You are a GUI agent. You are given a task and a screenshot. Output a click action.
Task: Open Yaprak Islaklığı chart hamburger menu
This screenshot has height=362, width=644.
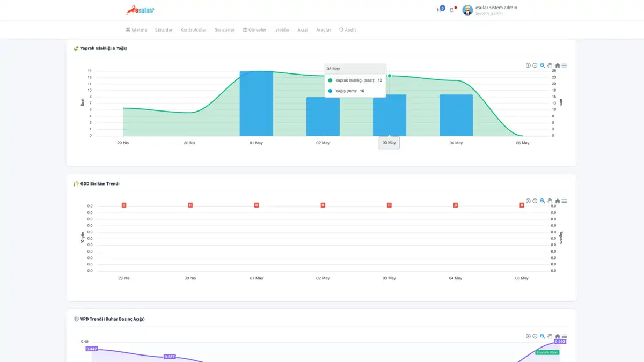point(565,65)
